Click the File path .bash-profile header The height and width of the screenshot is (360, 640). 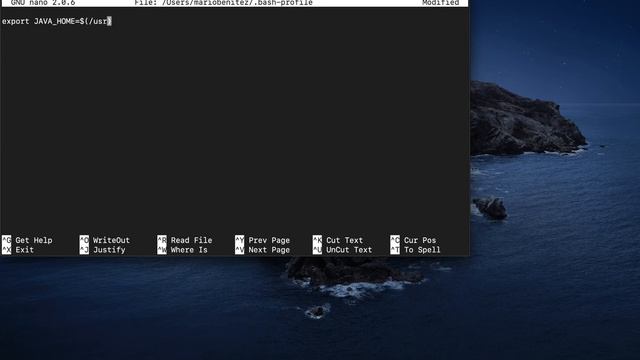223,3
